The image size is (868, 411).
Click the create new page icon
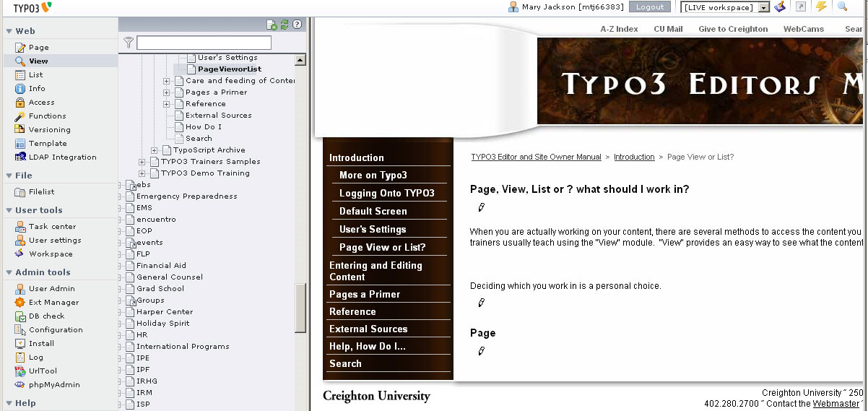click(x=272, y=25)
